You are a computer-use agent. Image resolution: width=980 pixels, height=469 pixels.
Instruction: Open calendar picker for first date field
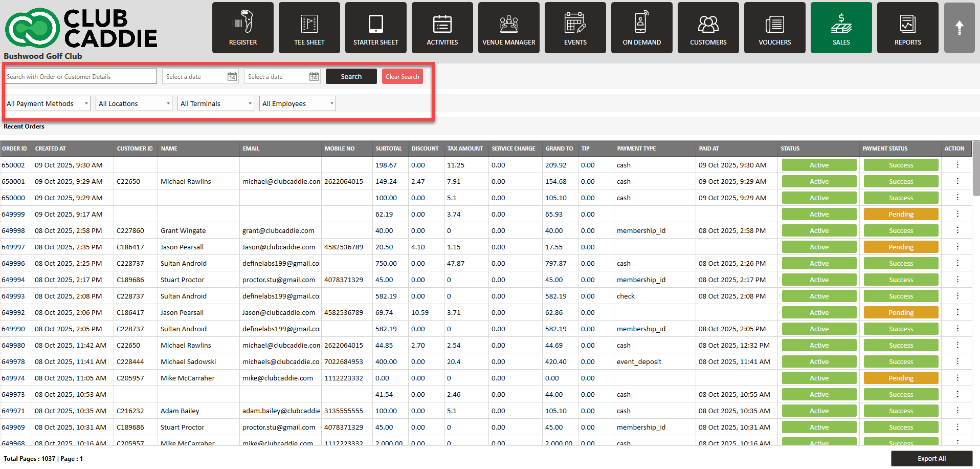point(232,77)
